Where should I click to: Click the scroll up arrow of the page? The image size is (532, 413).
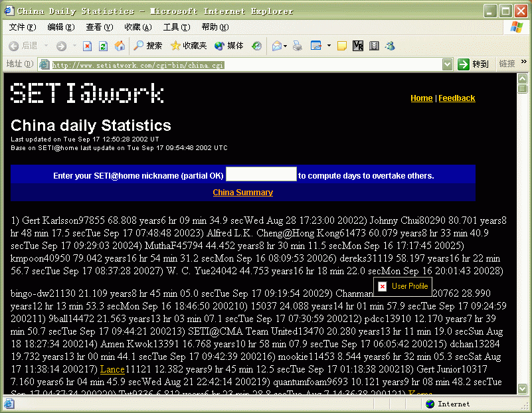pos(523,78)
